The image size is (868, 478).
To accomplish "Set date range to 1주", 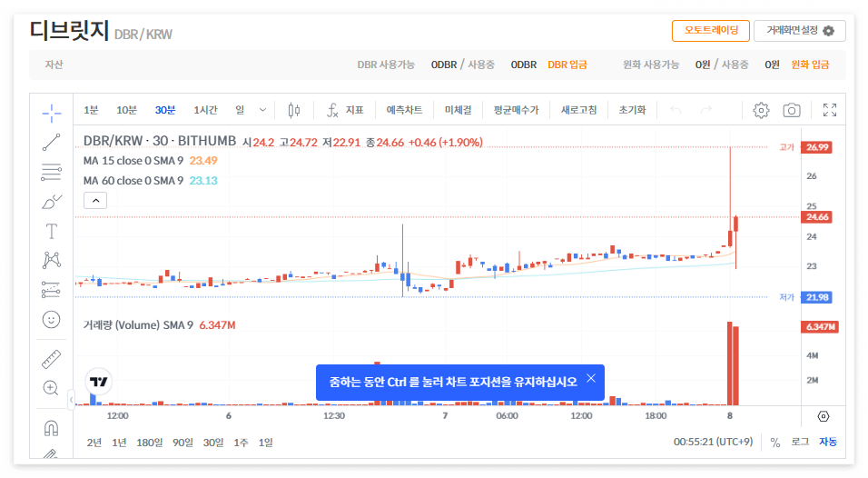I will 241,443.
